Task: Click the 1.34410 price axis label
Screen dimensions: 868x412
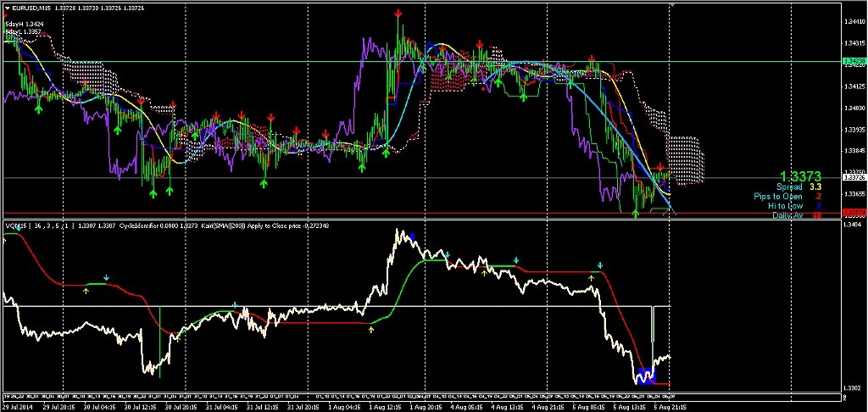Action: click(853, 22)
